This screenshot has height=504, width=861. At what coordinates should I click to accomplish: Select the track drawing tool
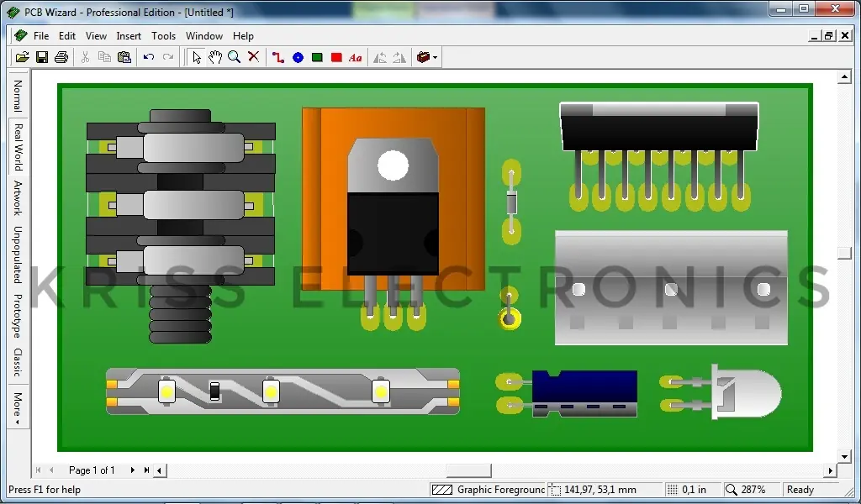(277, 57)
